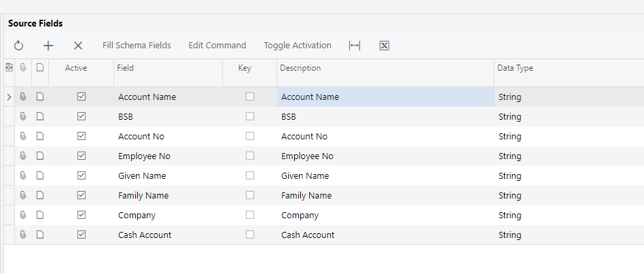Screen dimensions: 644x274
Task: Open Edit Command
Action: [217, 45]
